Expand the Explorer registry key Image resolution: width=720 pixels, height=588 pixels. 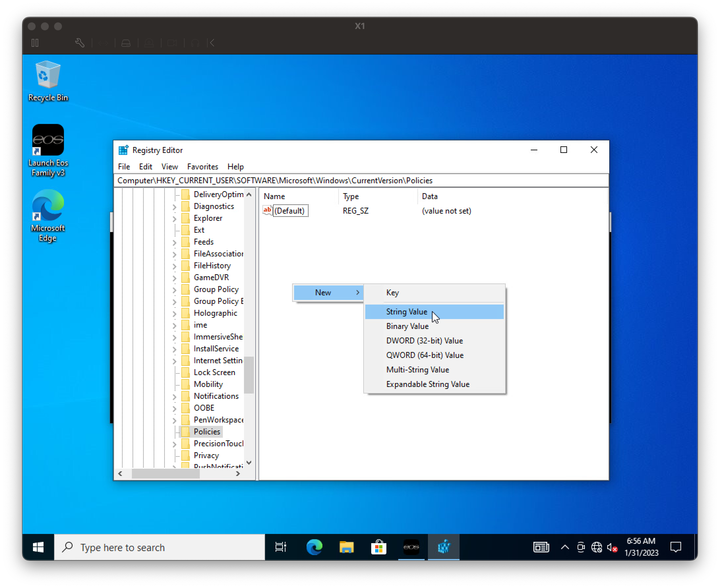pyautogui.click(x=175, y=218)
